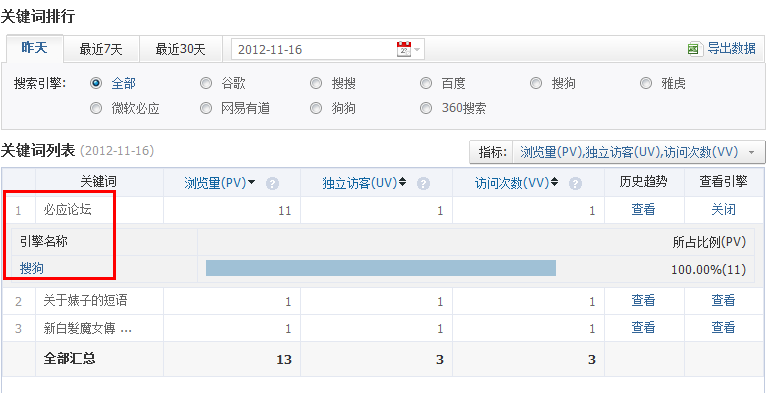Viewport: 766px width, 393px height.
Task: View history trend for 关于婊子的短语
Action: coord(643,301)
